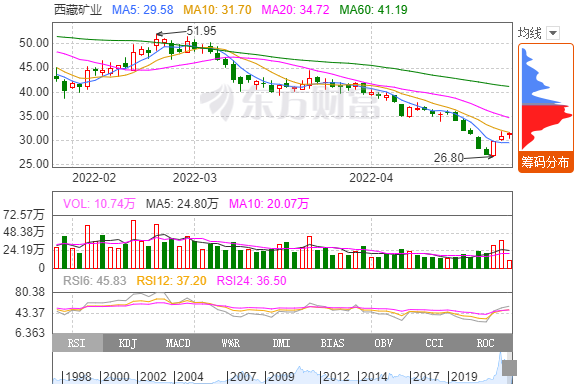Viewport: 580px width, 387px height.
Task: Open the MACD indicator tab
Action: 178,343
